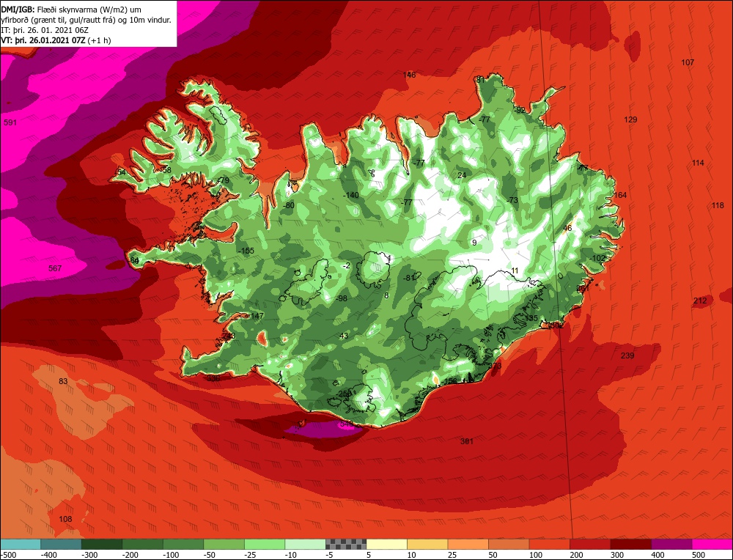Select the value '46' in eastern Iceland
733x560 pixels.
pos(567,228)
